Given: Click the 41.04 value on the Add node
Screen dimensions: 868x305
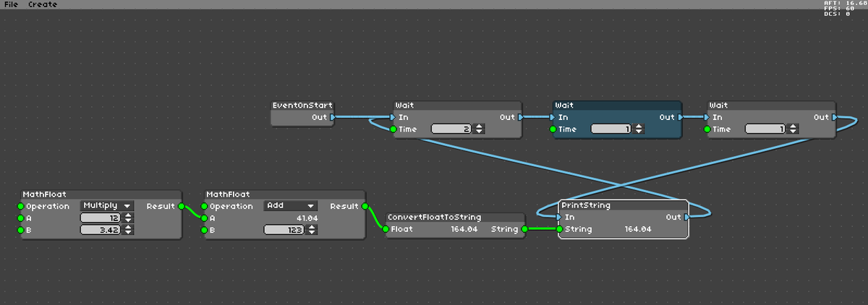Looking at the screenshot, I should (x=307, y=218).
